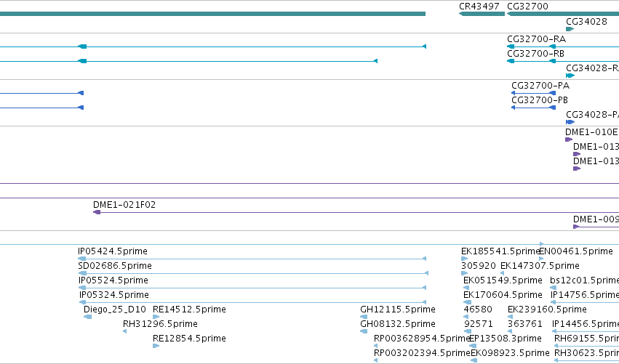Click the 305920 EST label

(x=478, y=266)
